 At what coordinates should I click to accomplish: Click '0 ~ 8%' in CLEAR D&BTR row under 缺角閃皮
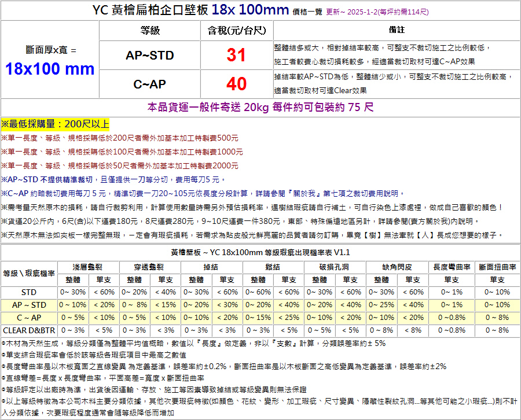[381, 330]
